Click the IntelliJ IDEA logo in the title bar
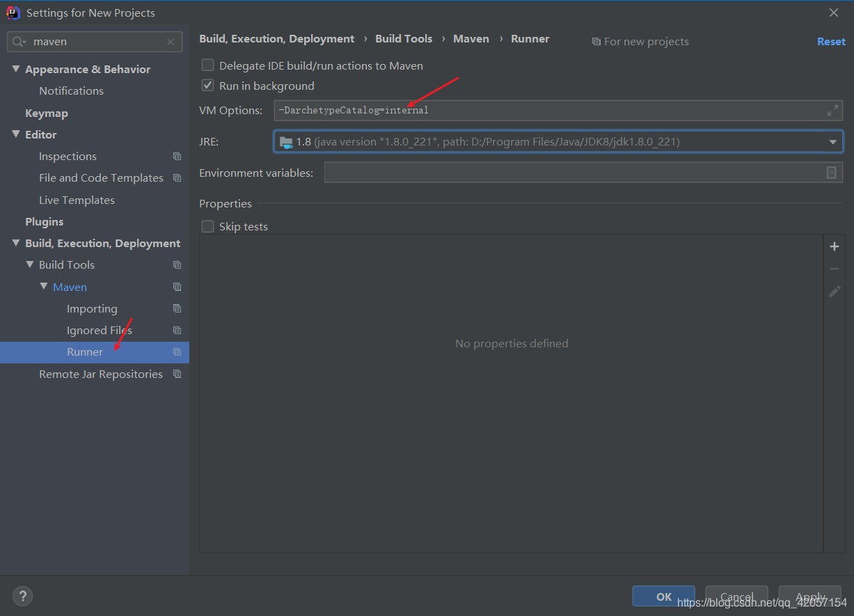The width and height of the screenshot is (854, 616). pyautogui.click(x=13, y=13)
